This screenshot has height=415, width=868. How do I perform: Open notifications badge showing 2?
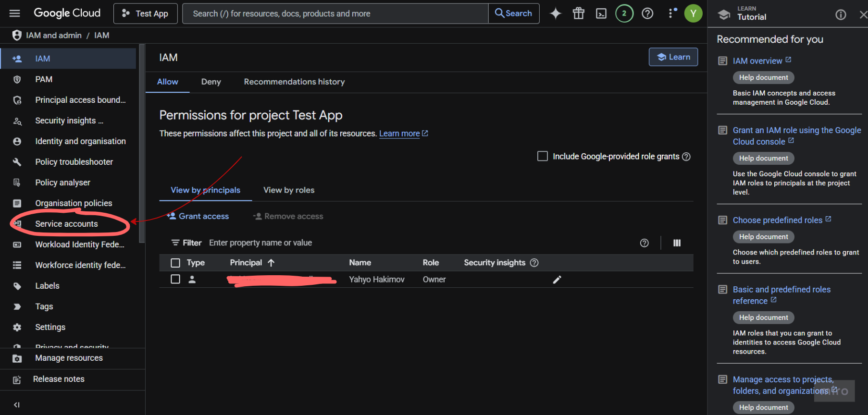tap(624, 13)
